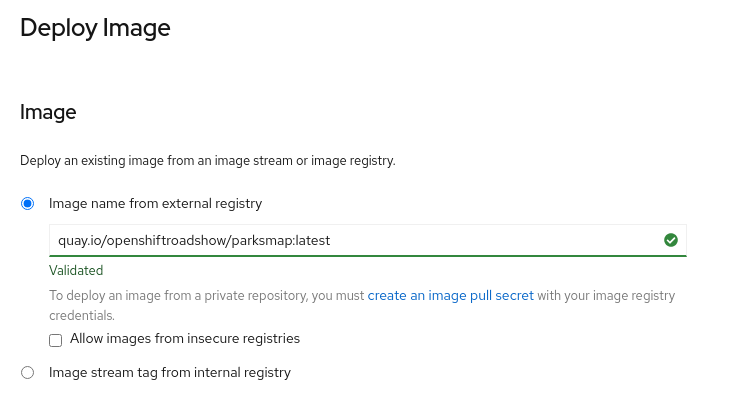Click the "Image" section heading
This screenshot has height=402, width=754.
pyautogui.click(x=48, y=113)
